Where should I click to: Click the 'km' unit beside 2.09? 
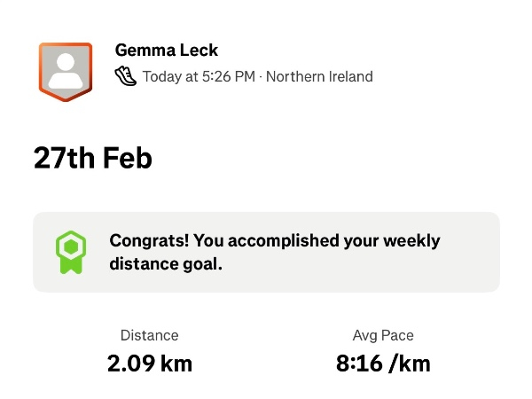pyautogui.click(x=175, y=363)
